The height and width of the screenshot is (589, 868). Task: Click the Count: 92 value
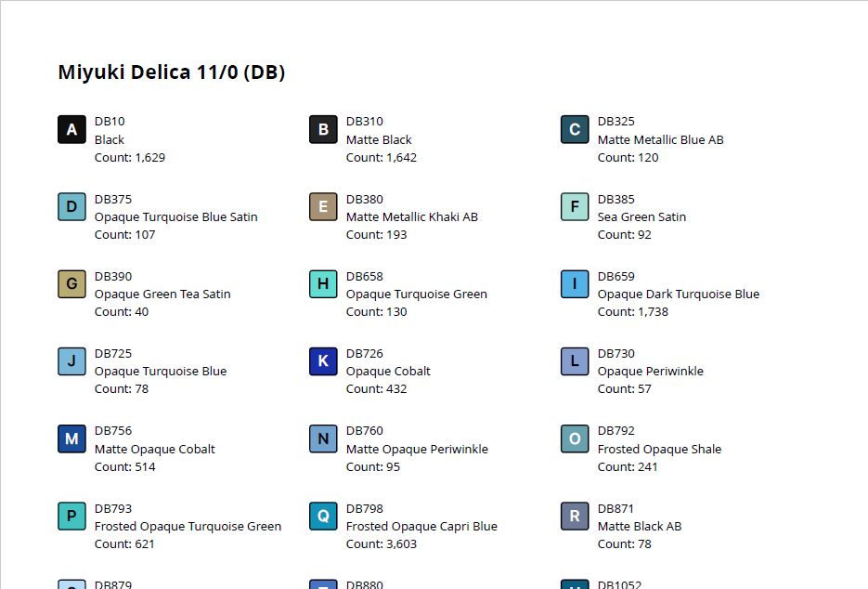click(625, 234)
